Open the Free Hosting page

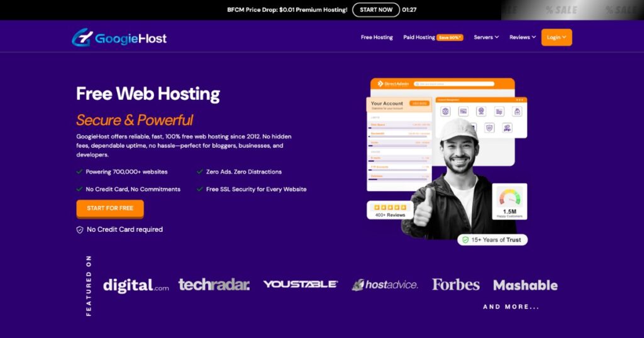pos(377,37)
